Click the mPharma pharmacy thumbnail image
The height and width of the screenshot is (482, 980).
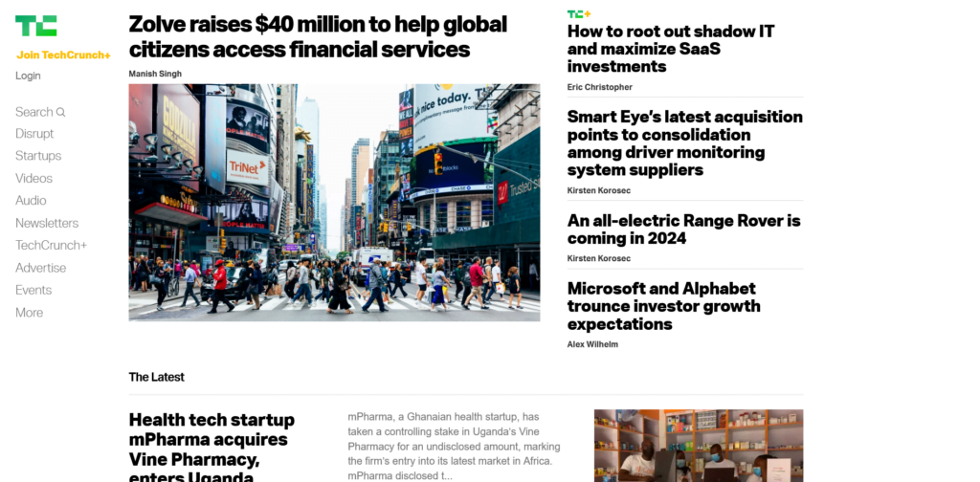click(698, 445)
